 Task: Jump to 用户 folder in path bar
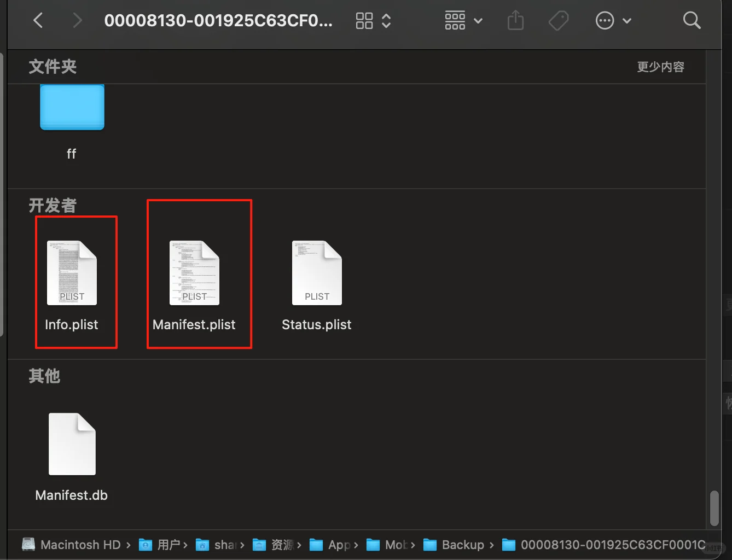[x=160, y=545]
